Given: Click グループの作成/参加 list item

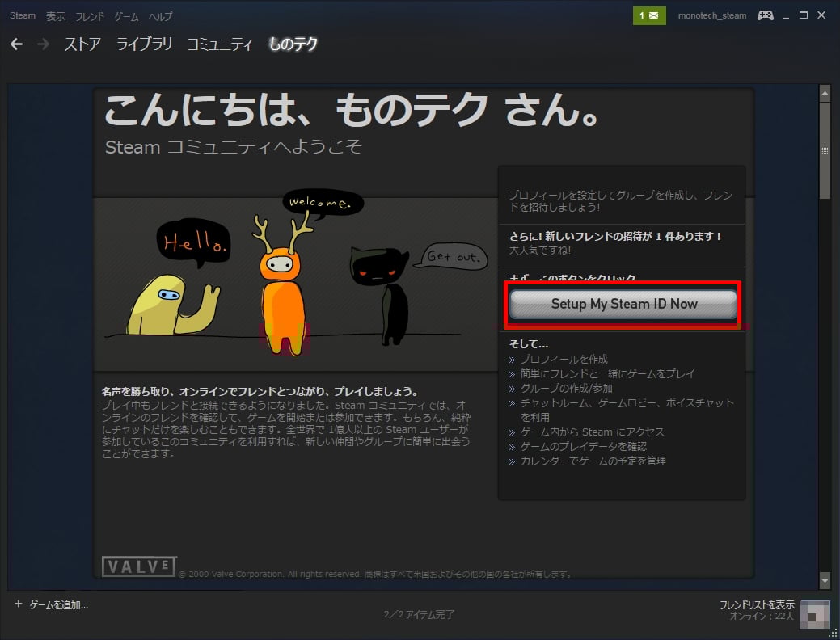Looking at the screenshot, I should [566, 388].
